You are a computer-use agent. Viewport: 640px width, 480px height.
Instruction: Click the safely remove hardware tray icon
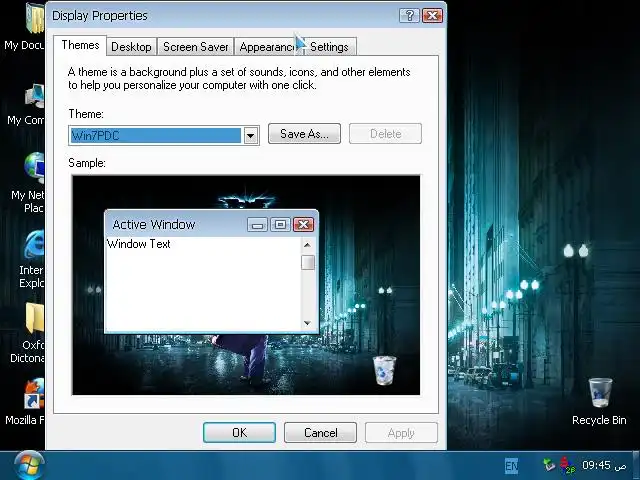click(549, 465)
